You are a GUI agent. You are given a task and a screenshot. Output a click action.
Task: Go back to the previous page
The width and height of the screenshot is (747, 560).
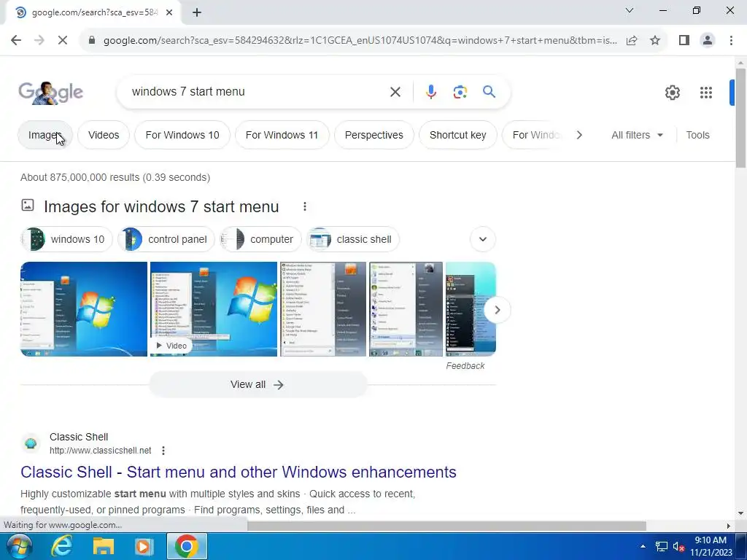tap(16, 41)
